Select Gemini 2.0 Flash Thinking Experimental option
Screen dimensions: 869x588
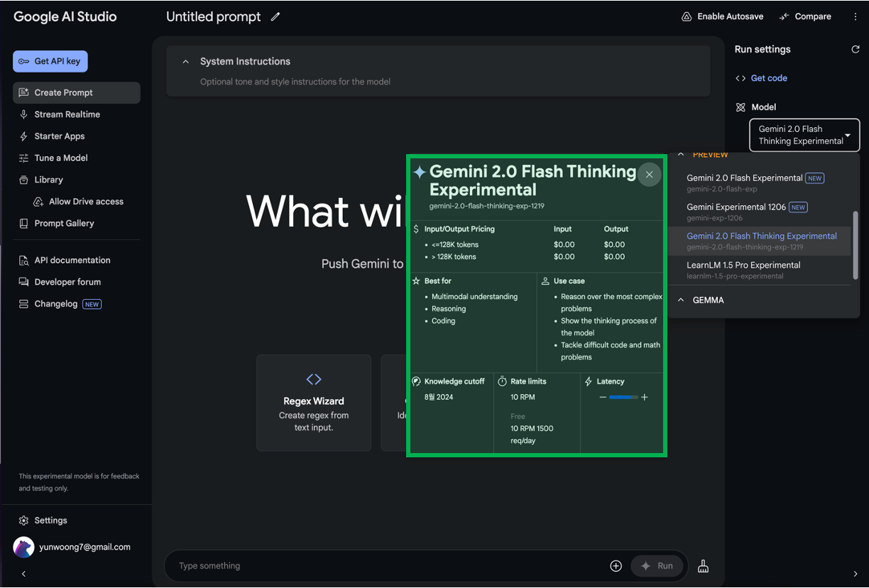coord(759,241)
